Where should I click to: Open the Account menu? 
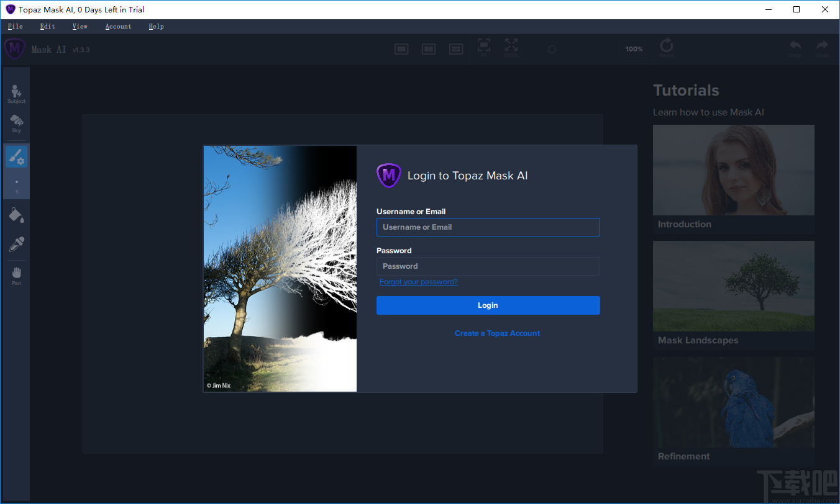[119, 26]
